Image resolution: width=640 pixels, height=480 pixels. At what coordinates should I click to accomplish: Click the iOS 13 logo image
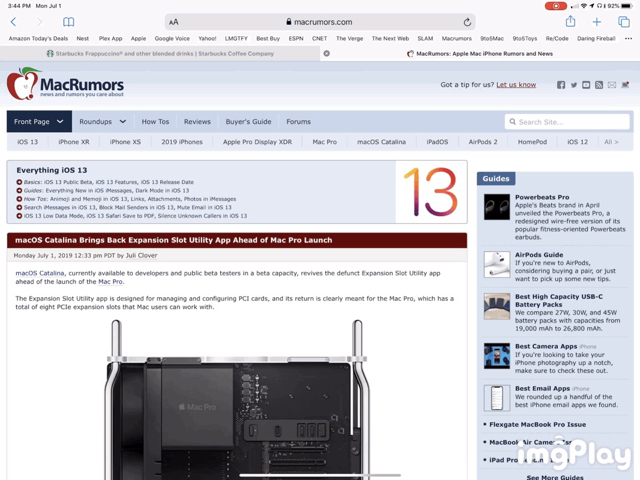tap(431, 192)
